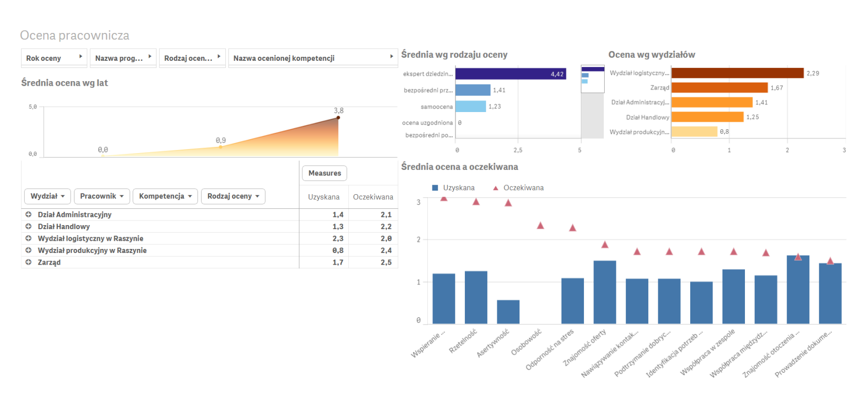Click the 3,8 data point on line chart
Screen dimensions: 868x397
[x=338, y=118]
